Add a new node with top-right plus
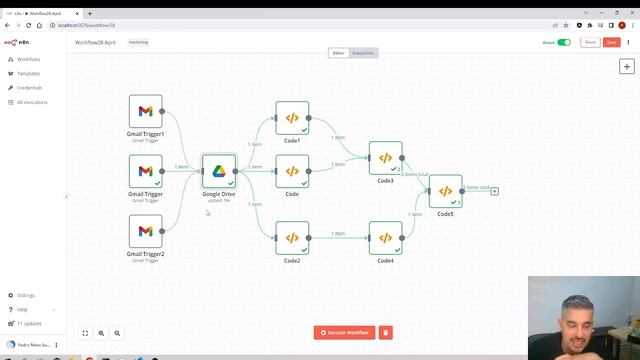The height and width of the screenshot is (360, 640). click(627, 67)
